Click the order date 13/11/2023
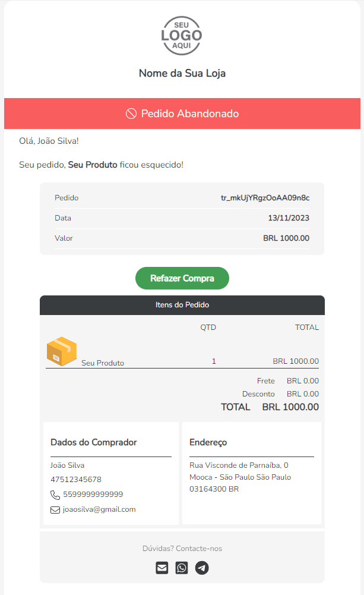 coord(289,218)
